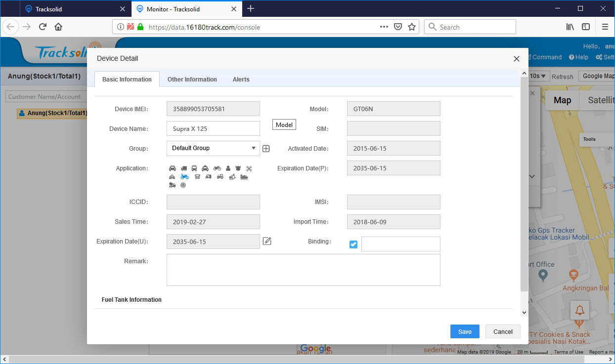Select the cattle application icon
615x364 pixels.
(x=238, y=168)
